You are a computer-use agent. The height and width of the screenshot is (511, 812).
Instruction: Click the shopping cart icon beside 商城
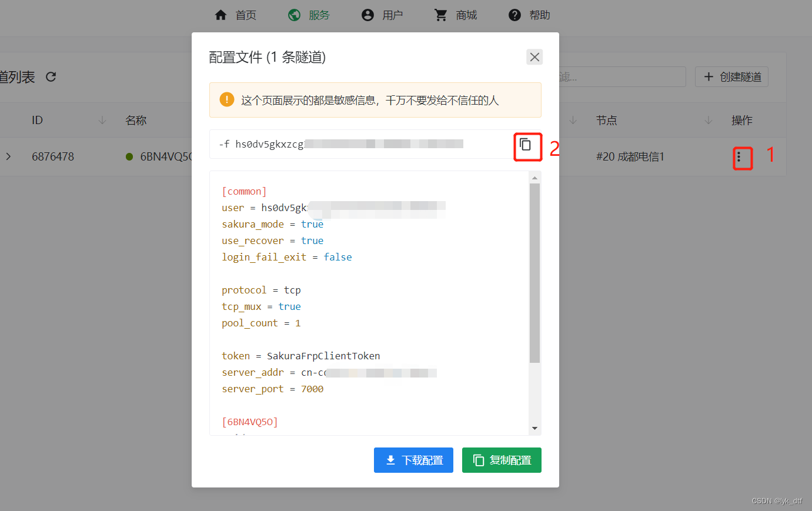pos(441,15)
